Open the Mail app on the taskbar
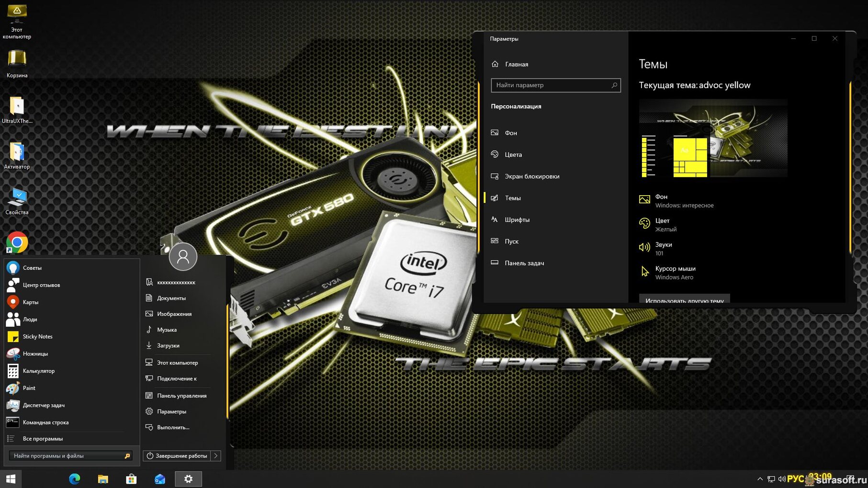This screenshot has height=488, width=868. pos(160,479)
